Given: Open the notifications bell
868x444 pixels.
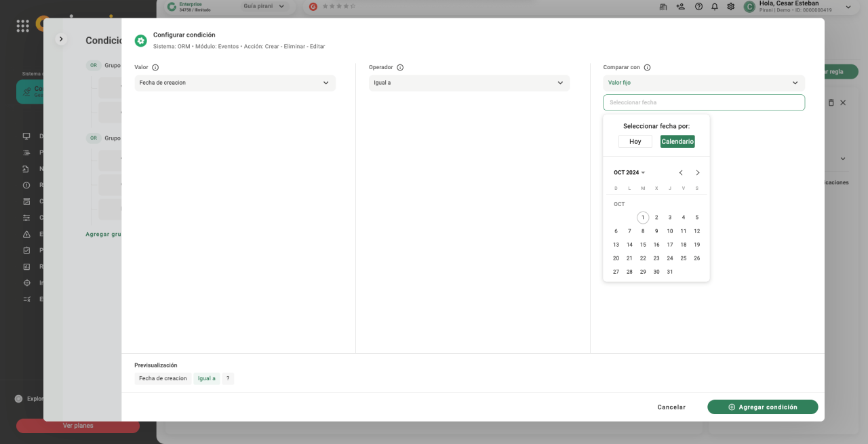Looking at the screenshot, I should (715, 7).
